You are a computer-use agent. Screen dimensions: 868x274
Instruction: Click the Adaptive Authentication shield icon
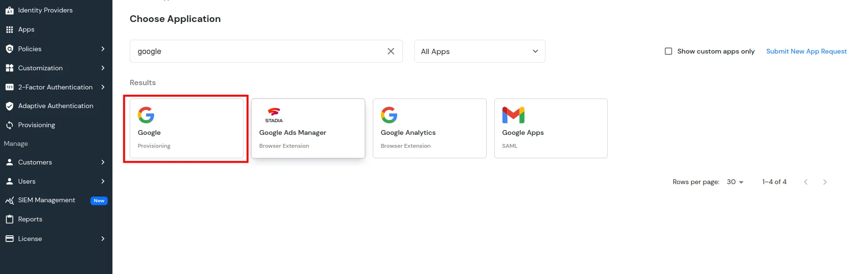pos(10,106)
